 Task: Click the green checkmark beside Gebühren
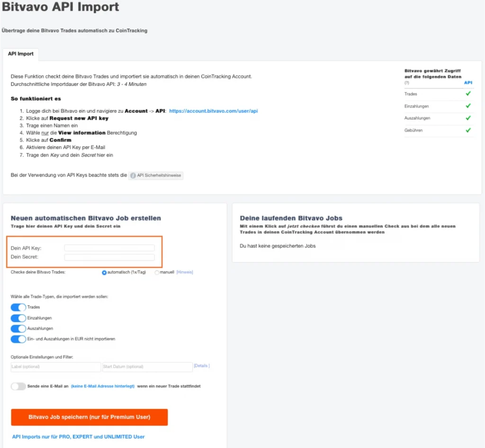(468, 130)
